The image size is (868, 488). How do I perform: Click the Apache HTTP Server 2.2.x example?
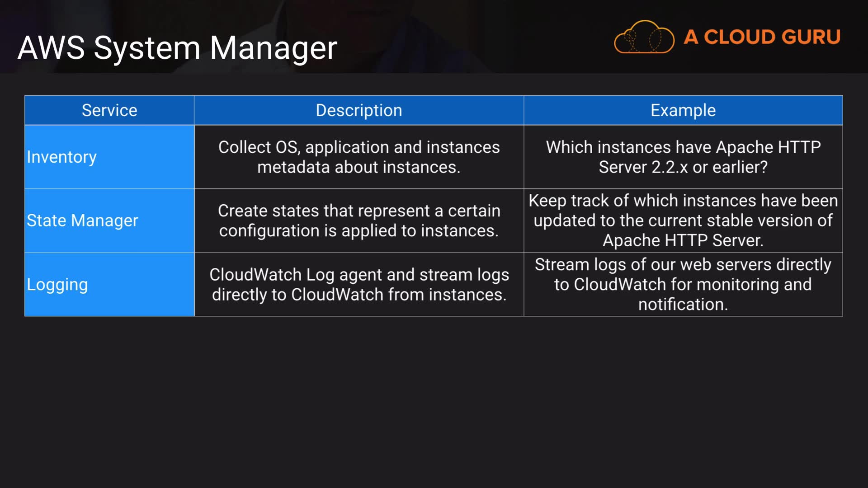[683, 157]
